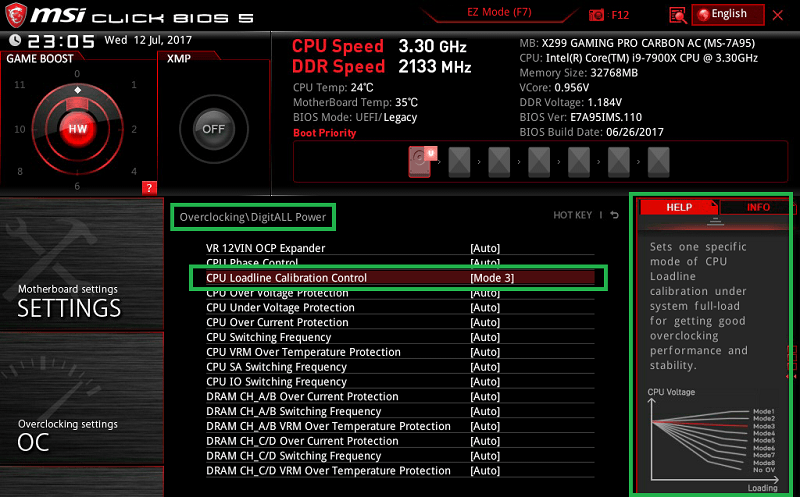
Task: Click the HOT KEY label
Action: pos(572,215)
